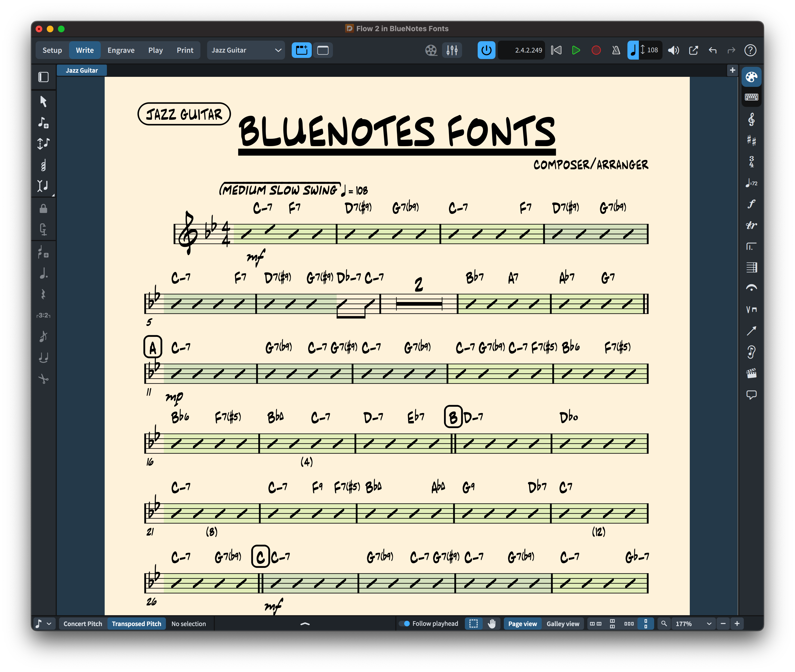Image resolution: width=795 pixels, height=672 pixels.
Task: Switch to Play mode
Action: (x=155, y=50)
